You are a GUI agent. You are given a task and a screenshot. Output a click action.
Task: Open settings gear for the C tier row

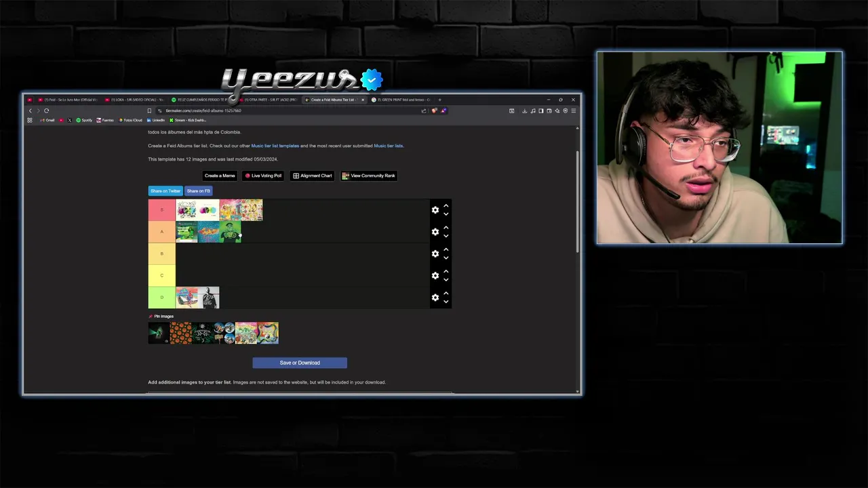pyautogui.click(x=435, y=276)
